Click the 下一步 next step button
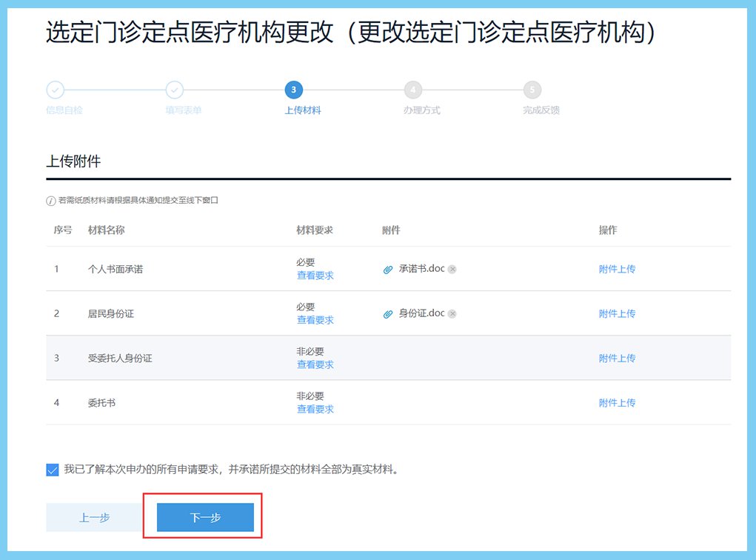Screen dimensions: 756x560 click(205, 517)
